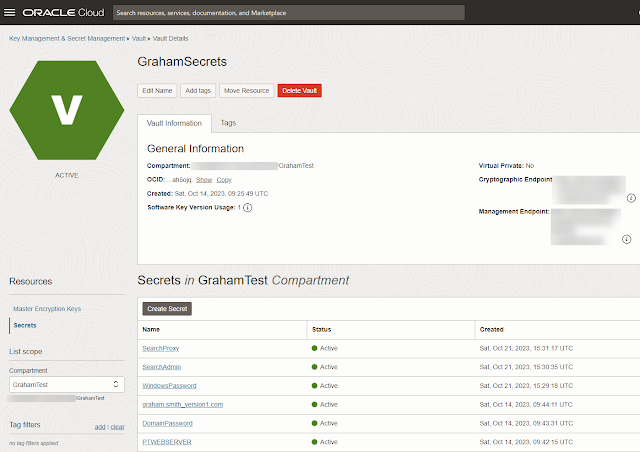Click WindowsPassword created date 15:29:18 UTC
This screenshot has height=452, width=640.
pyautogui.click(x=526, y=386)
